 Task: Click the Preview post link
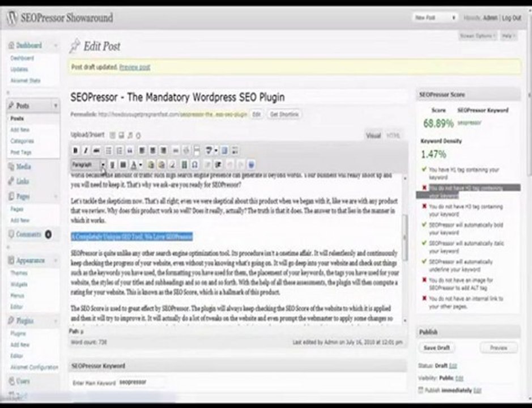pyautogui.click(x=135, y=67)
